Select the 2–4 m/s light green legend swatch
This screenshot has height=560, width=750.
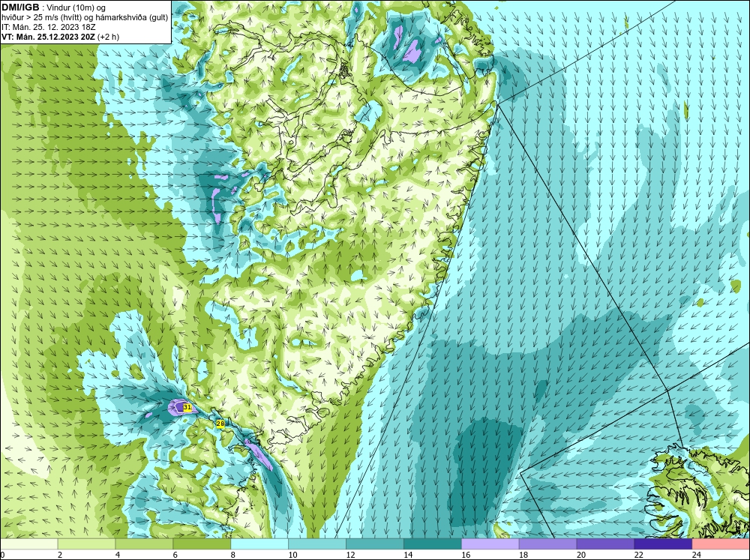[x=86, y=544]
